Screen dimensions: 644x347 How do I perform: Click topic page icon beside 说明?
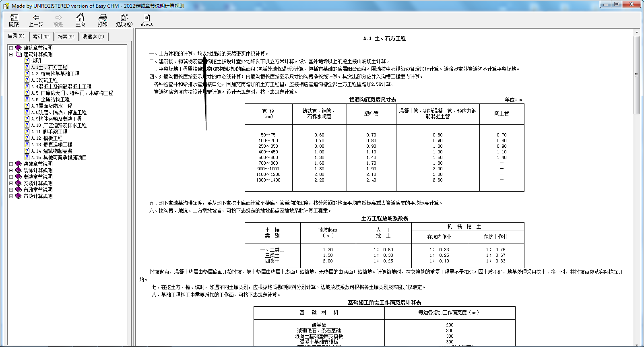pyautogui.click(x=27, y=61)
